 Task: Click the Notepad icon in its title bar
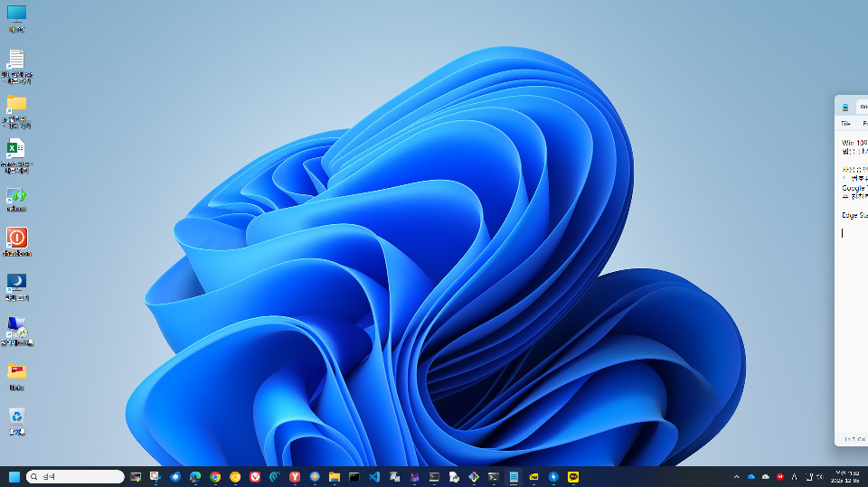845,108
